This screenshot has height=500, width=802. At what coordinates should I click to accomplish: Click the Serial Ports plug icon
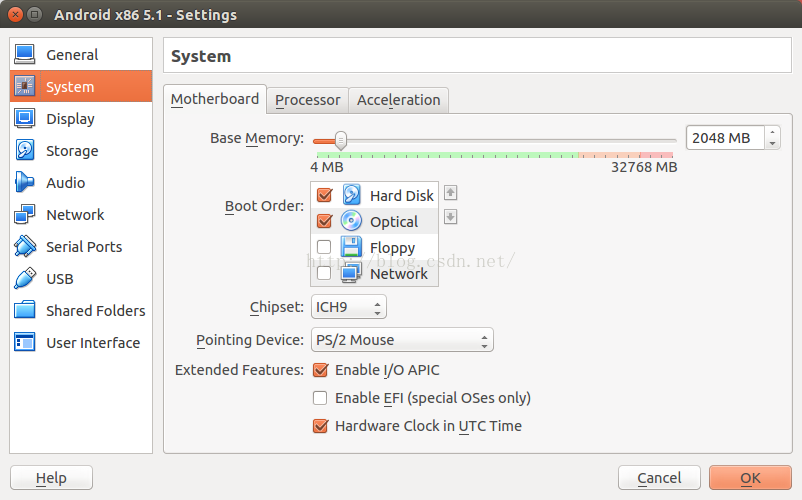[25, 246]
